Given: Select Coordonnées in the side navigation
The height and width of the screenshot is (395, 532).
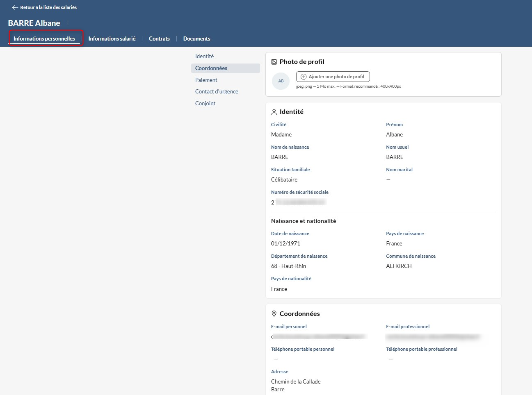Looking at the screenshot, I should [x=211, y=68].
